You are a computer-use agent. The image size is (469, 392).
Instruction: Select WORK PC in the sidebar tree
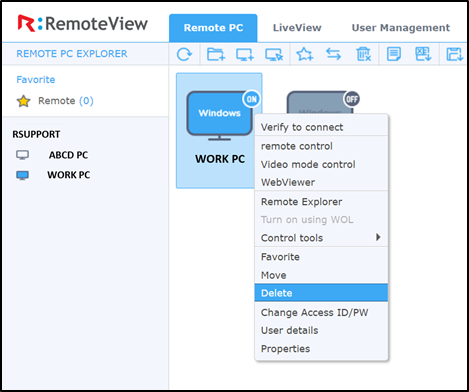pyautogui.click(x=69, y=175)
